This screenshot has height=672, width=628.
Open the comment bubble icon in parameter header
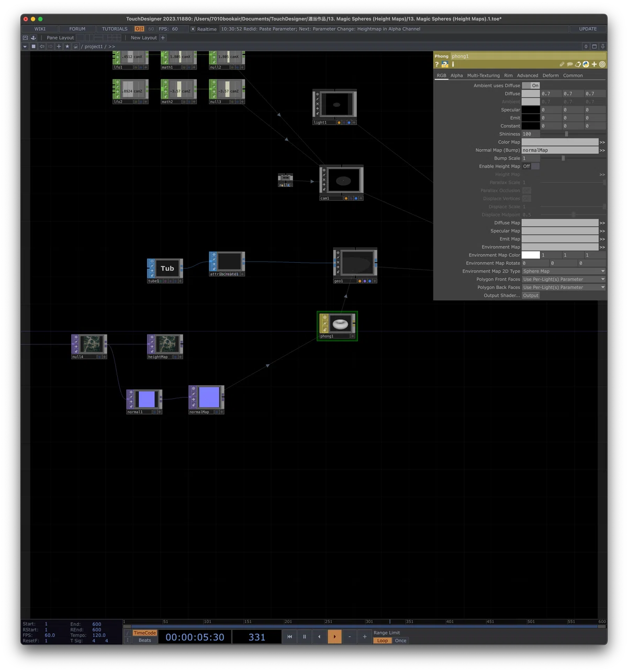tap(570, 64)
